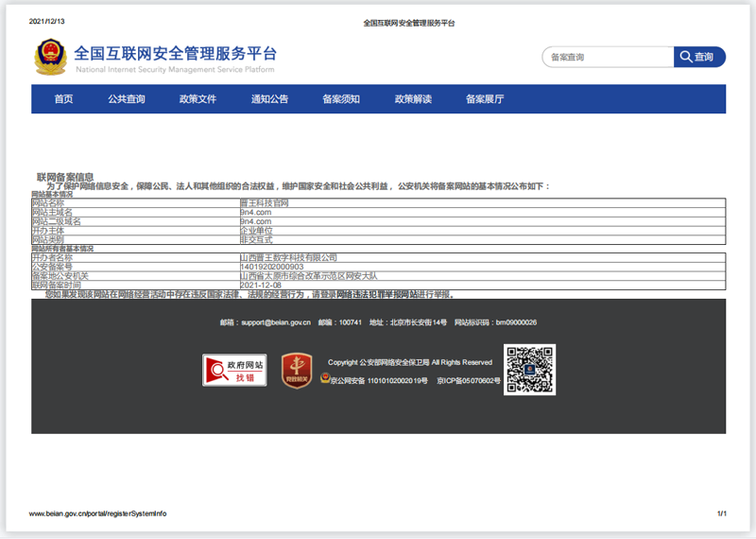The image size is (756, 539).
Task: Click the 联网备案信息 heading
Action: click(65, 177)
